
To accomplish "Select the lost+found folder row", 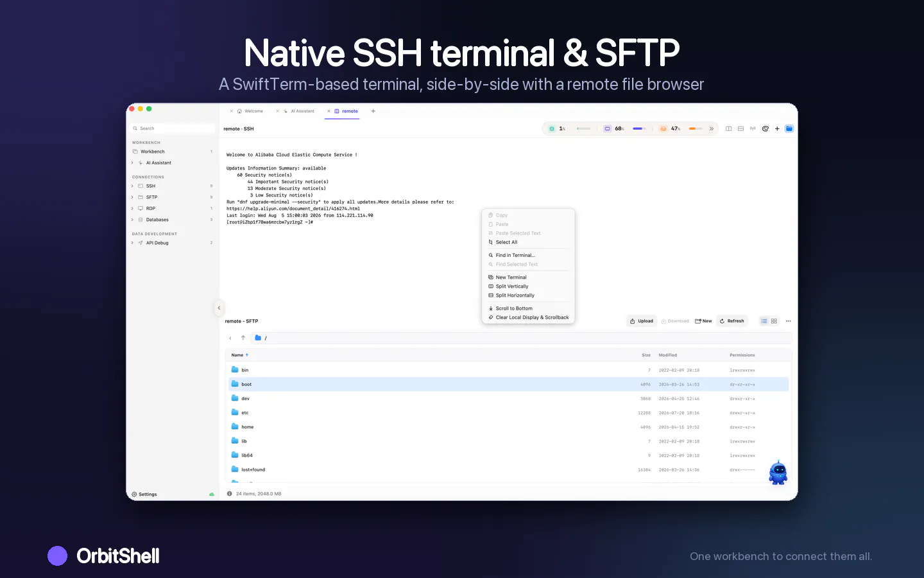I will [508, 469].
